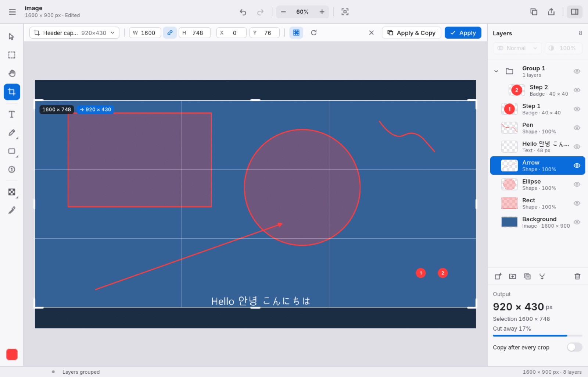Click the Apply button
Viewport: 588px width, 377px height.
point(463,33)
